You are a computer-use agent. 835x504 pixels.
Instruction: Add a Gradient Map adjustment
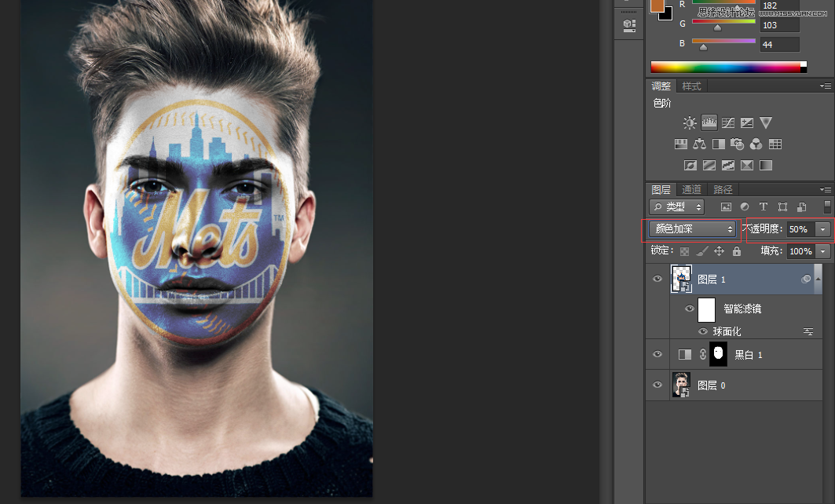click(x=766, y=166)
